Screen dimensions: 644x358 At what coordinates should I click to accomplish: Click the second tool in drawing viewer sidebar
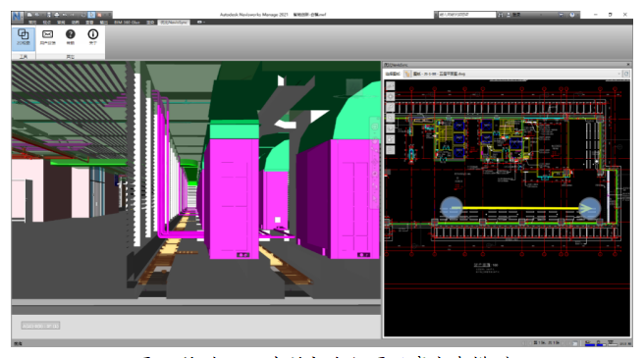[390, 96]
